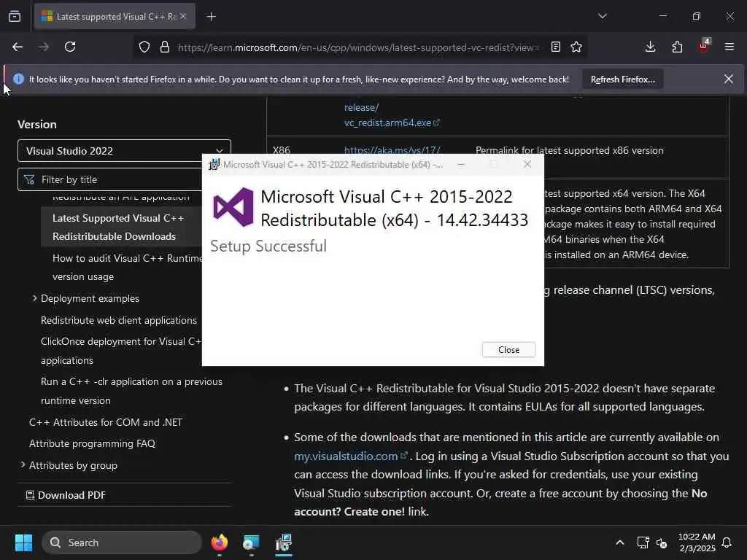Open Windows Start menu

23,542
